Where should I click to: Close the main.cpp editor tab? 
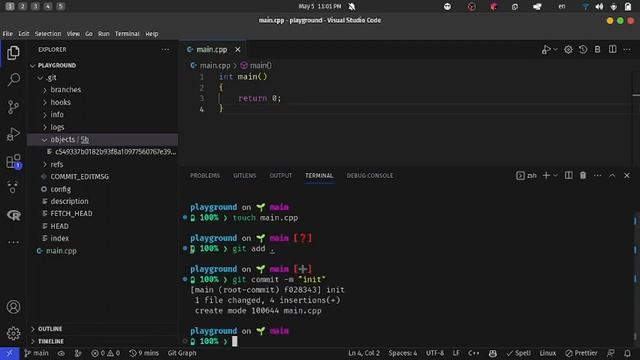click(x=238, y=49)
